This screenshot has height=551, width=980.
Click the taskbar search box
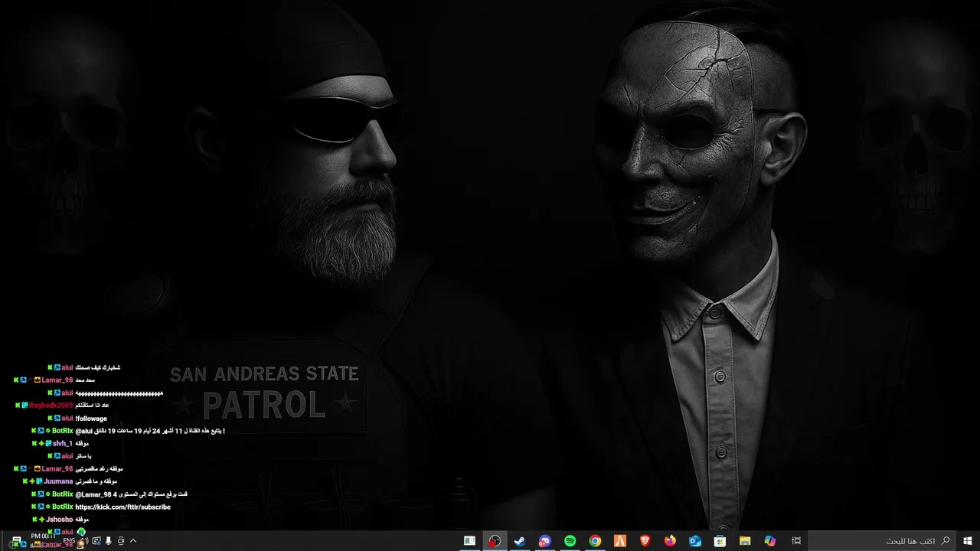point(881,540)
